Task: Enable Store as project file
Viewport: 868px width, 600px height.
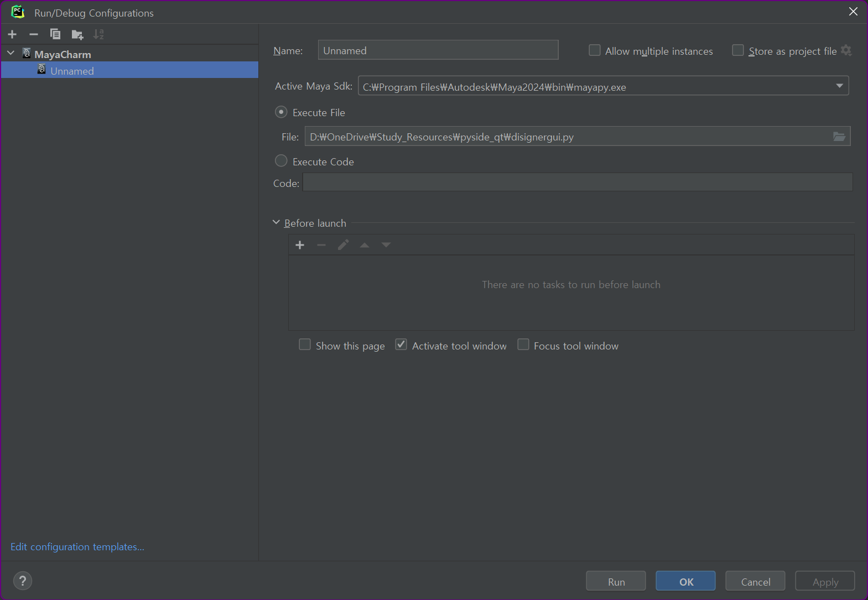Action: click(x=738, y=50)
